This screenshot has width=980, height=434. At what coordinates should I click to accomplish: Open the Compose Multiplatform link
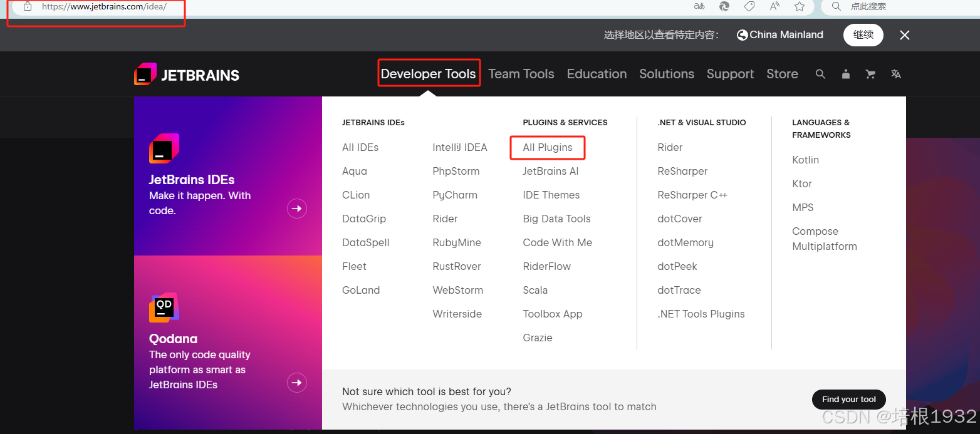pyautogui.click(x=825, y=239)
